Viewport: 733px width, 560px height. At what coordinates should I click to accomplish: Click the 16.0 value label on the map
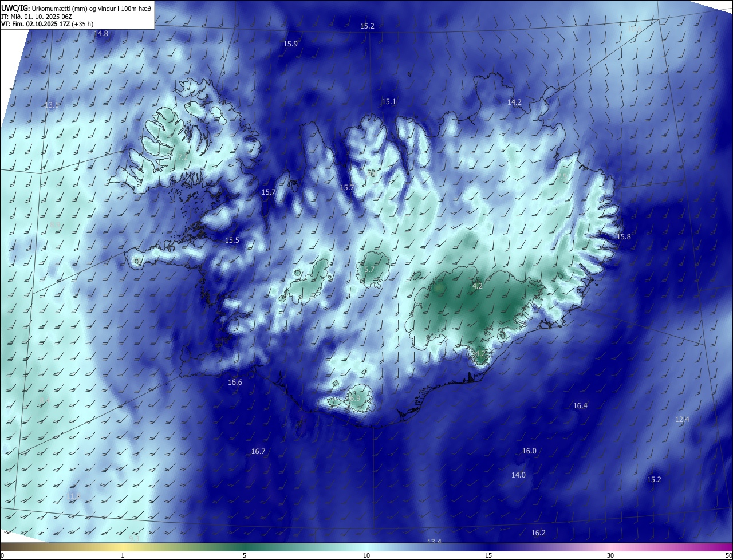529,451
